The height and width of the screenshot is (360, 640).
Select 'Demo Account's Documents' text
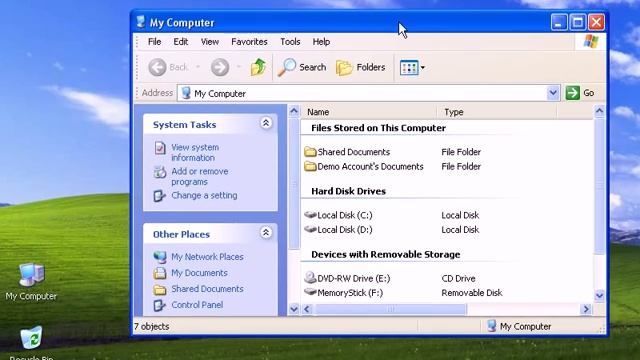pyautogui.click(x=371, y=167)
